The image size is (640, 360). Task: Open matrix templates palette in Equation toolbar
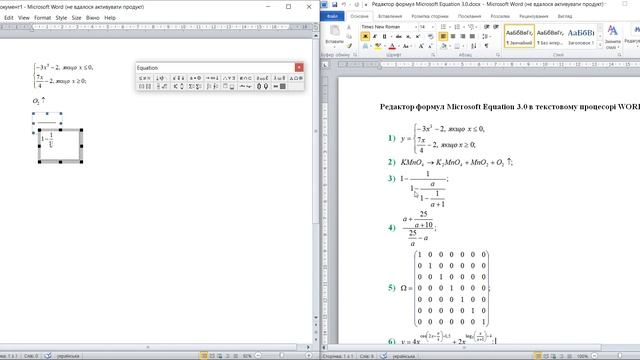point(279,87)
